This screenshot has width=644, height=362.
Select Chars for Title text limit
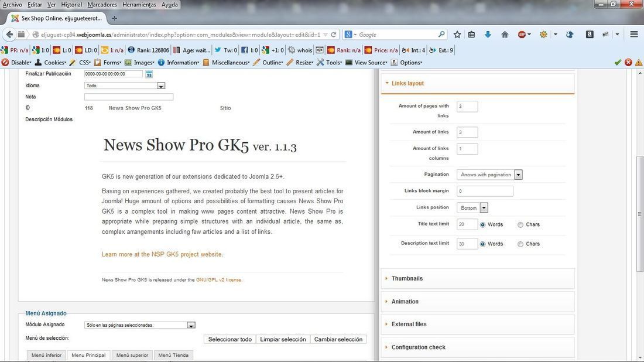click(x=520, y=225)
